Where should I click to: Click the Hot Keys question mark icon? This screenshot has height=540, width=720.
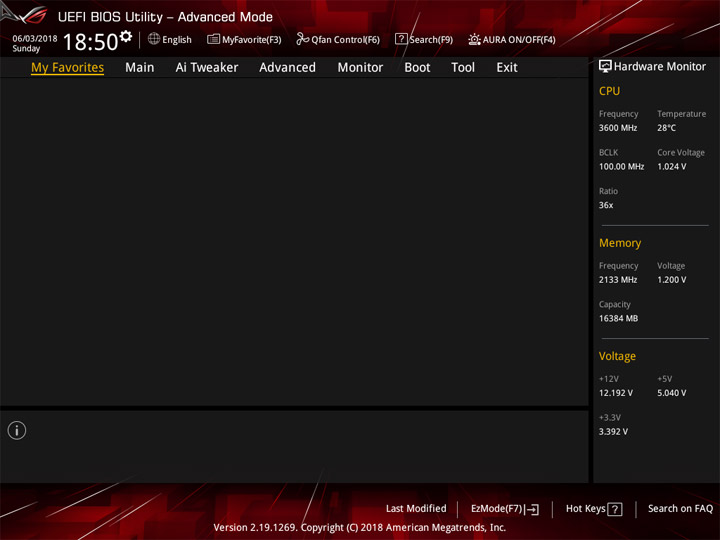click(x=615, y=509)
